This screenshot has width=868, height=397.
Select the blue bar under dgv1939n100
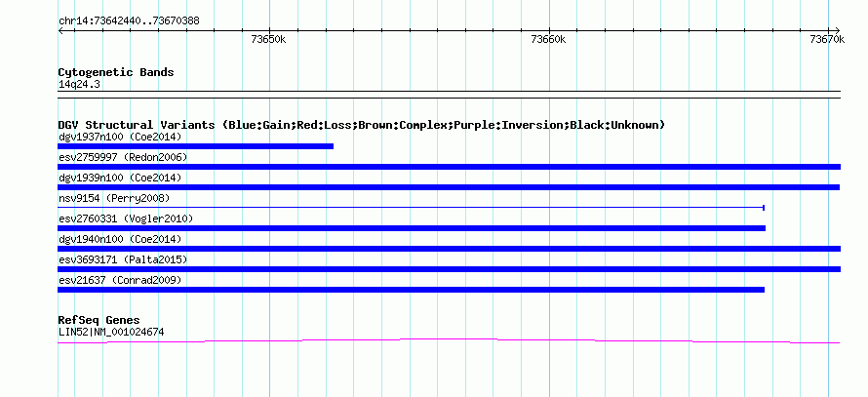(x=449, y=187)
